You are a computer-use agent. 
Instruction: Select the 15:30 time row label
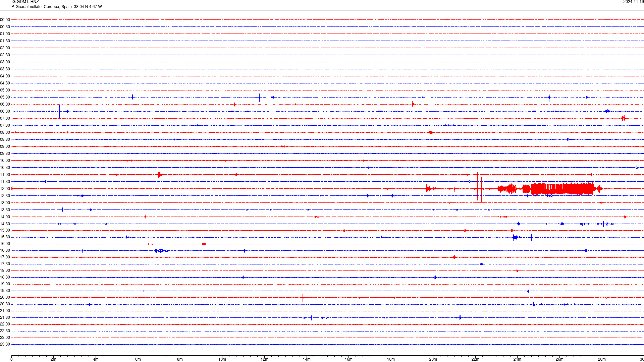click(x=5, y=237)
